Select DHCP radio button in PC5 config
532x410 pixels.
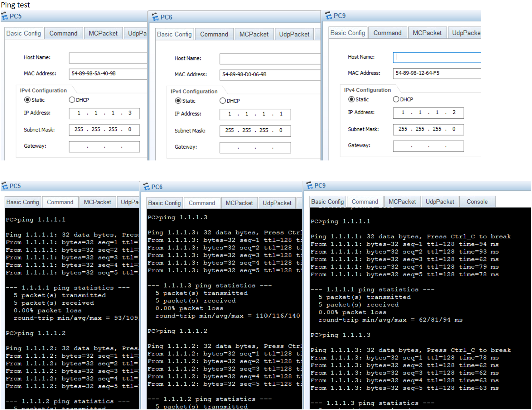click(72, 100)
